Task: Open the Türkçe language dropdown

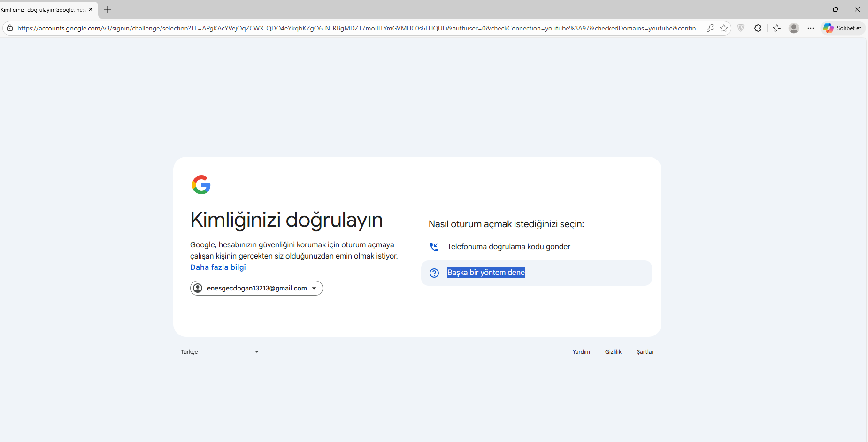Action: tap(220, 352)
